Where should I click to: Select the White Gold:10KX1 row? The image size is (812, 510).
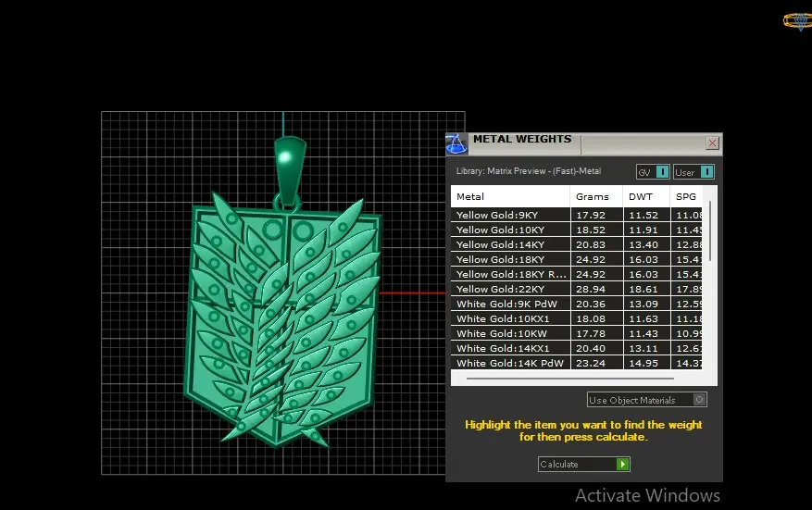pos(577,319)
